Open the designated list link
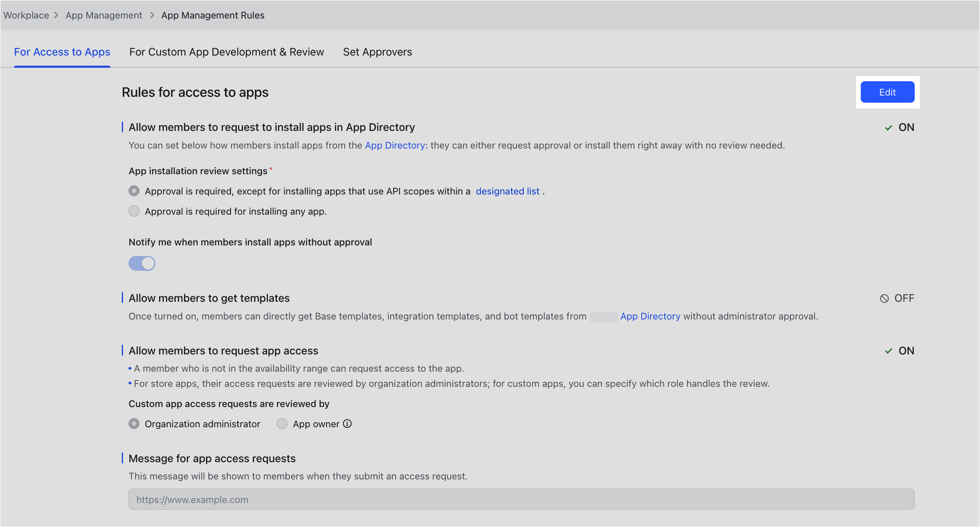Image resolution: width=980 pixels, height=527 pixels. [507, 191]
